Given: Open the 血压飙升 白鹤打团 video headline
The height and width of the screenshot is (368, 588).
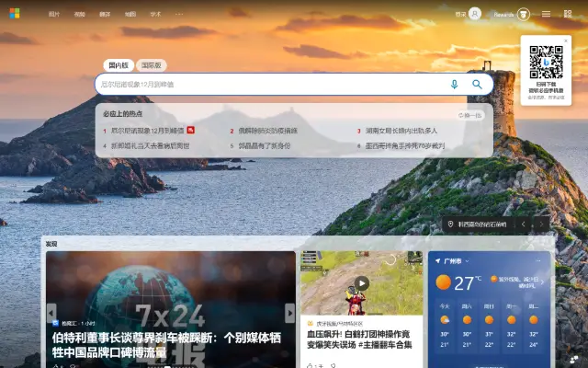Looking at the screenshot, I should click(x=359, y=339).
